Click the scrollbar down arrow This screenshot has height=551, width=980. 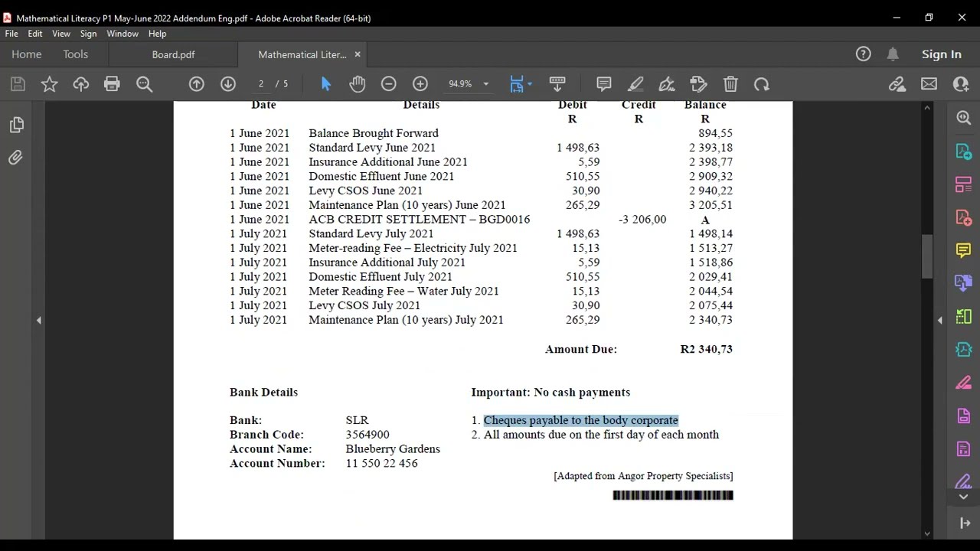click(x=927, y=533)
